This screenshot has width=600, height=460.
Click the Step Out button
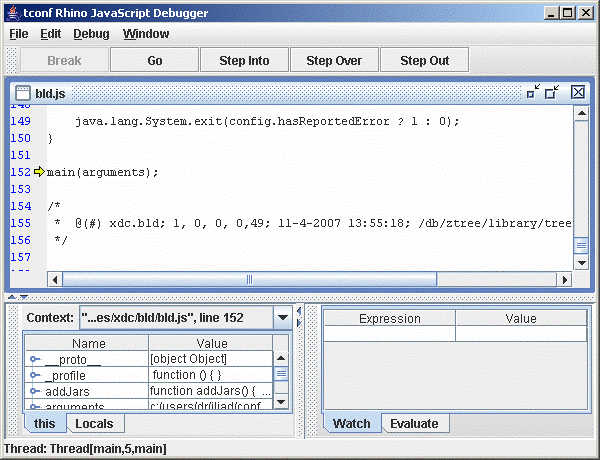point(424,60)
